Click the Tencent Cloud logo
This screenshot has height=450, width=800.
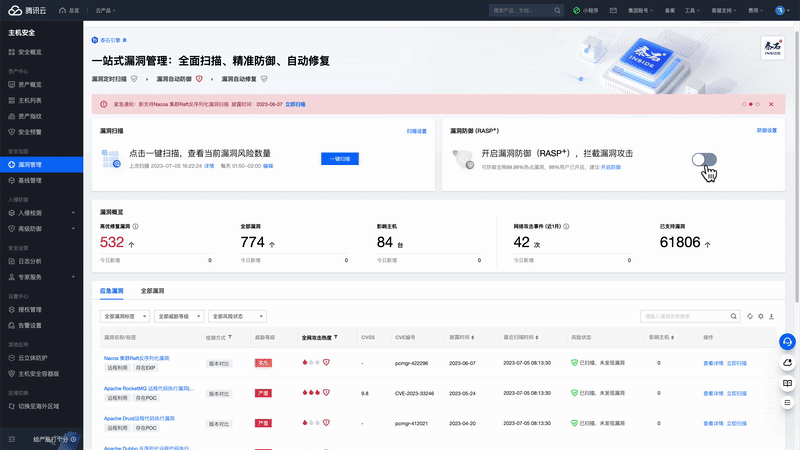pos(28,10)
